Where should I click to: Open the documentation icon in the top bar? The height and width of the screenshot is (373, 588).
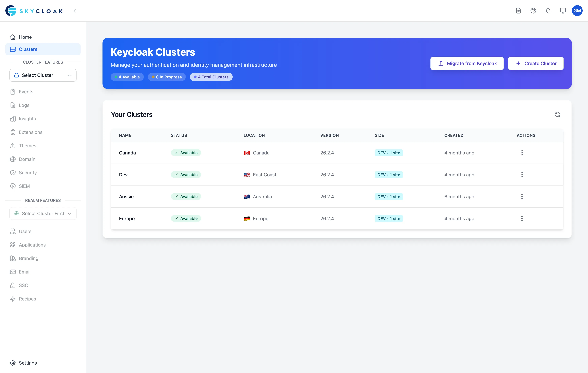518,10
